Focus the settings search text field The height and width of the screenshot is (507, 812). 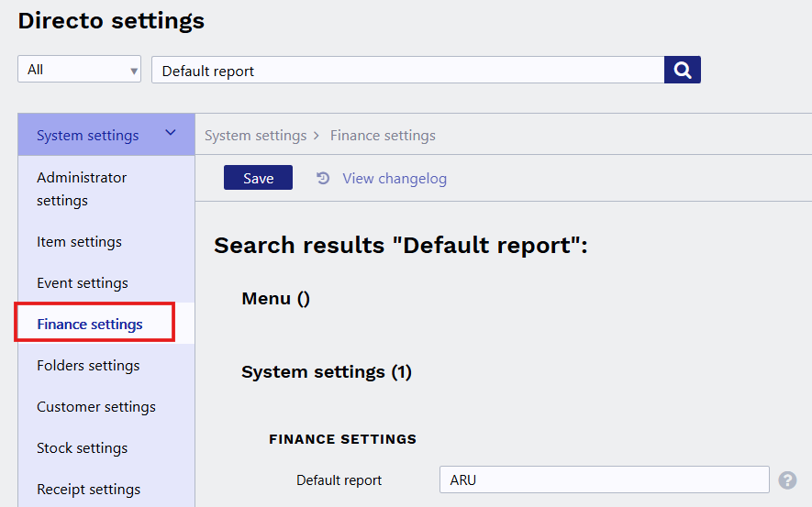pos(407,70)
